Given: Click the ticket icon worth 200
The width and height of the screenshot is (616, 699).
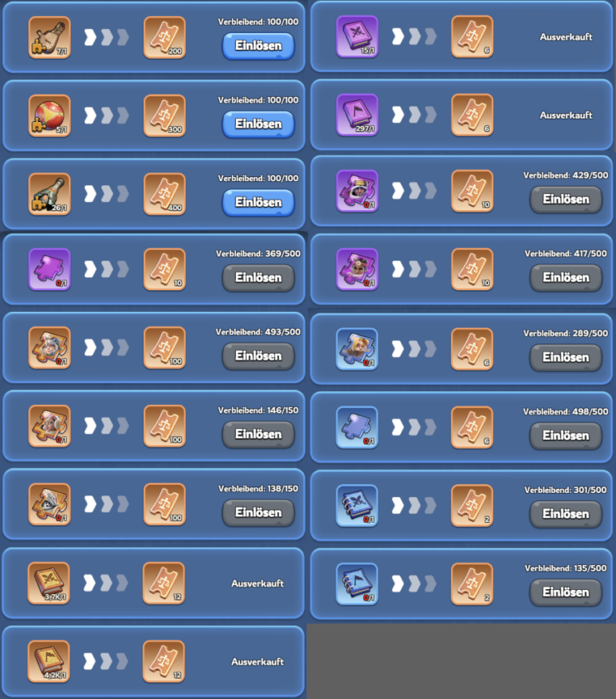Looking at the screenshot, I should pyautogui.click(x=164, y=38).
